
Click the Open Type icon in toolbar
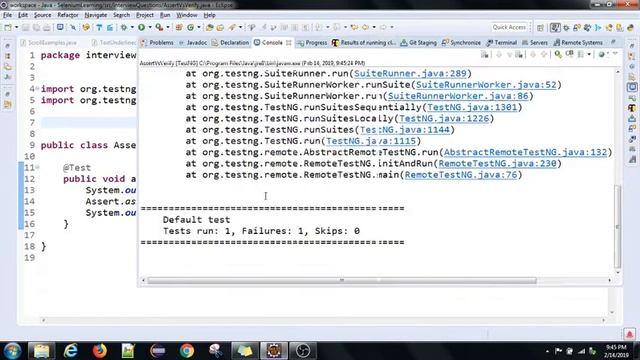click(209, 27)
